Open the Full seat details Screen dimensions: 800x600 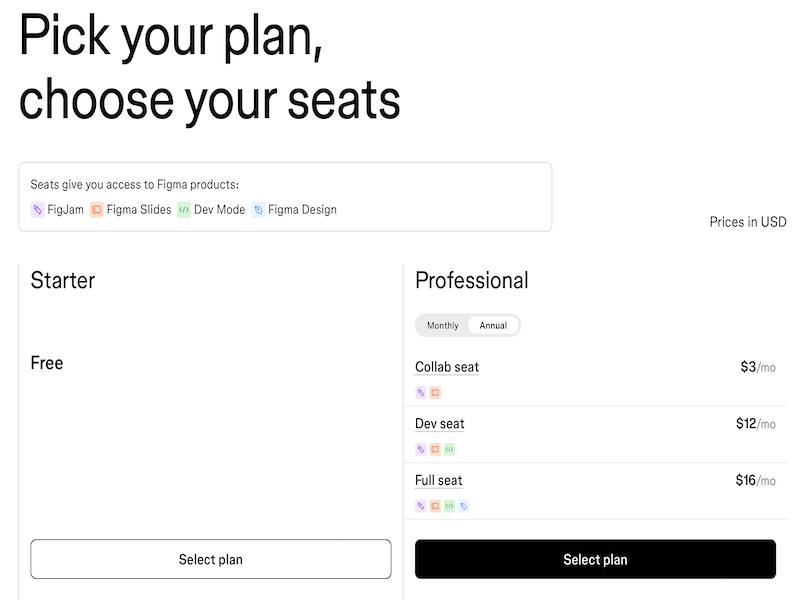(439, 480)
